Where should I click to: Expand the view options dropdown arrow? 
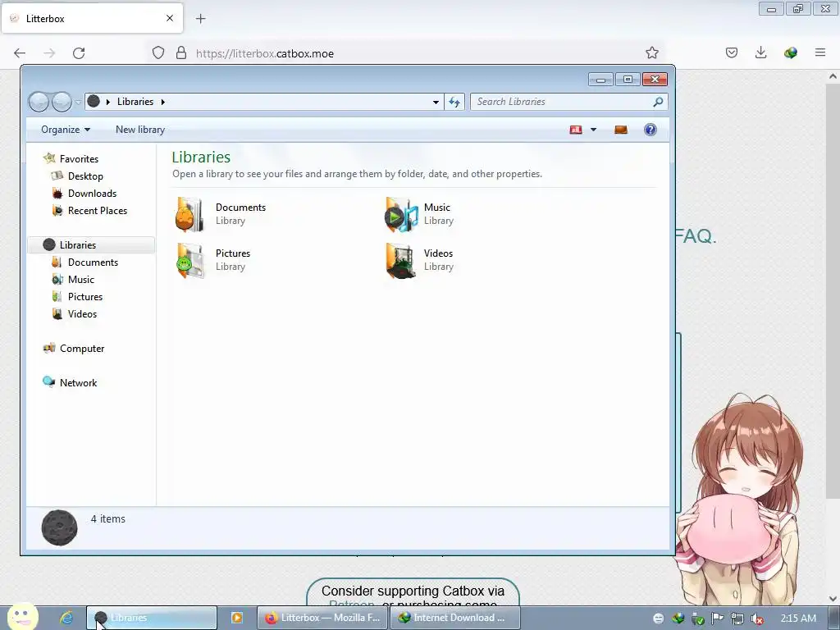[593, 130]
